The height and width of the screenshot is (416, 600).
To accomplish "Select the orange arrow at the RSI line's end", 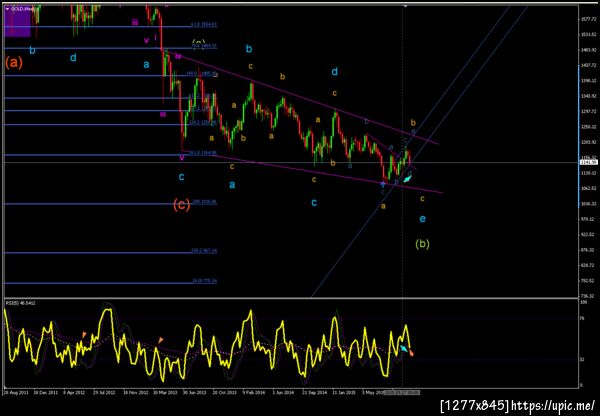I will tap(411, 354).
